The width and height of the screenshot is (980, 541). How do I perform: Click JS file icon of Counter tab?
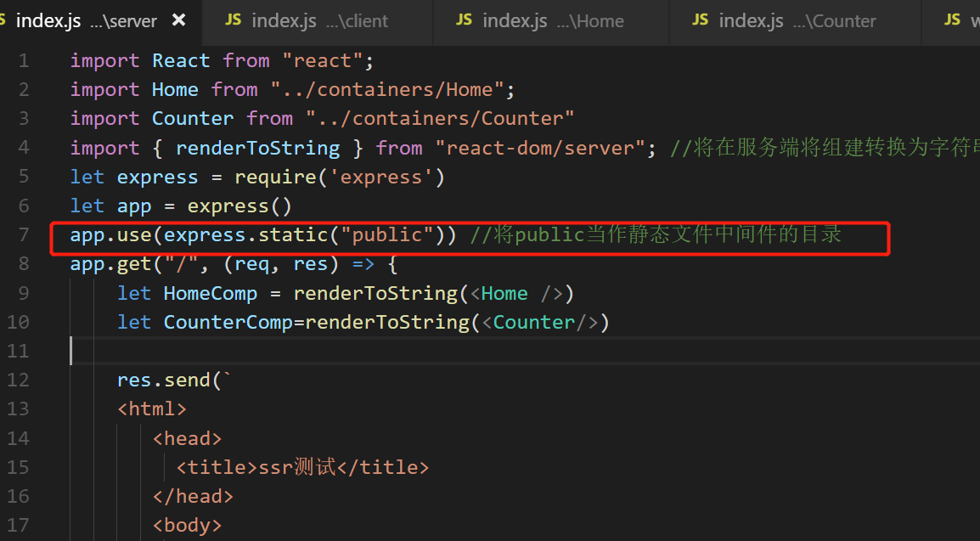[x=700, y=20]
